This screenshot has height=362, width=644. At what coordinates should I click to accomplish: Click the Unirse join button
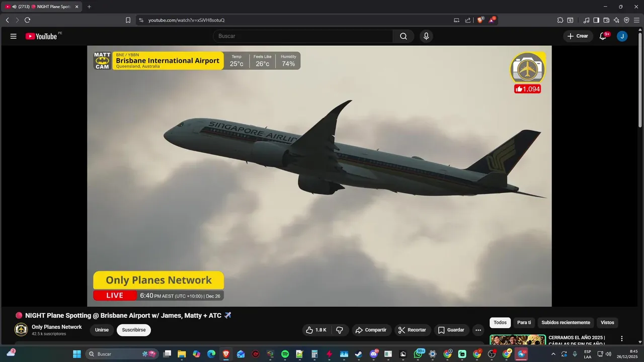[102, 330]
